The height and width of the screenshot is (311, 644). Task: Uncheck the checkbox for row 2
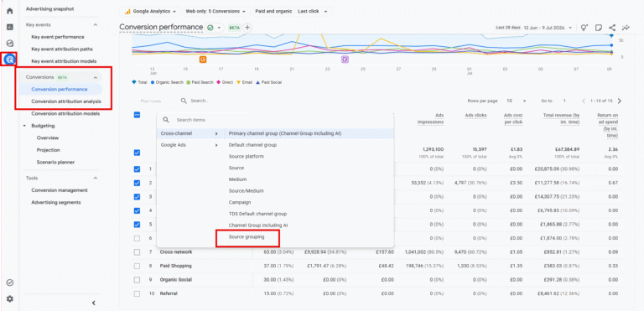pyautogui.click(x=138, y=183)
